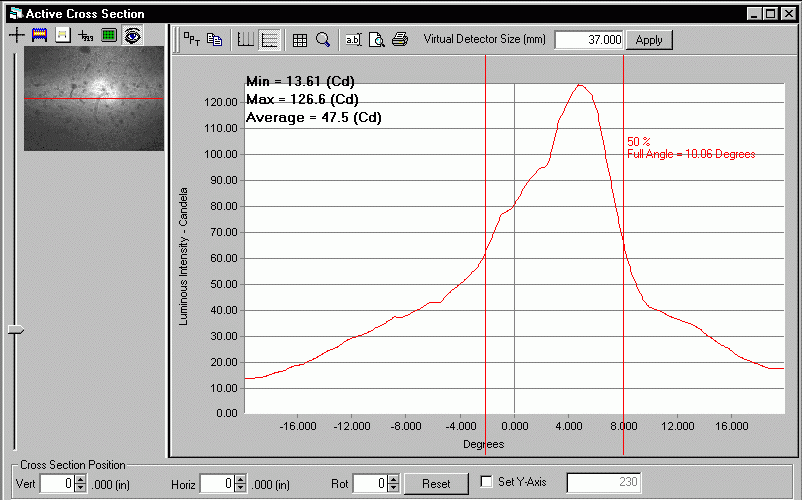This screenshot has width=802, height=500.
Task: Increase the Rot value with up arrow
Action: pyautogui.click(x=393, y=480)
